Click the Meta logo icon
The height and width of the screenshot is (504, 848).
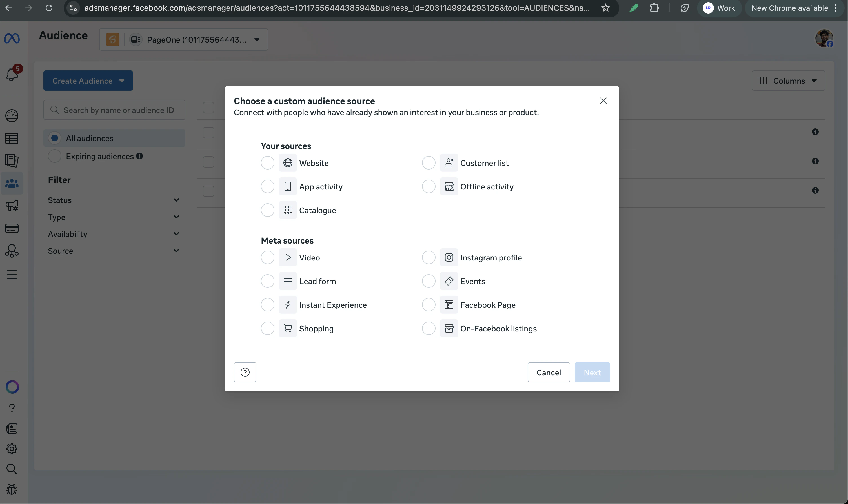tap(12, 38)
